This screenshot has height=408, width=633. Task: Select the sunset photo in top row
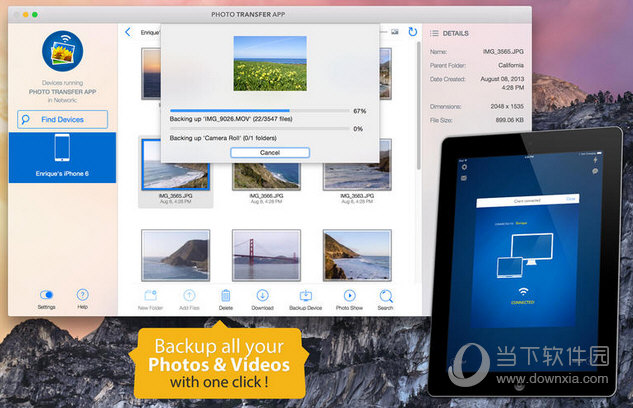pos(151,74)
